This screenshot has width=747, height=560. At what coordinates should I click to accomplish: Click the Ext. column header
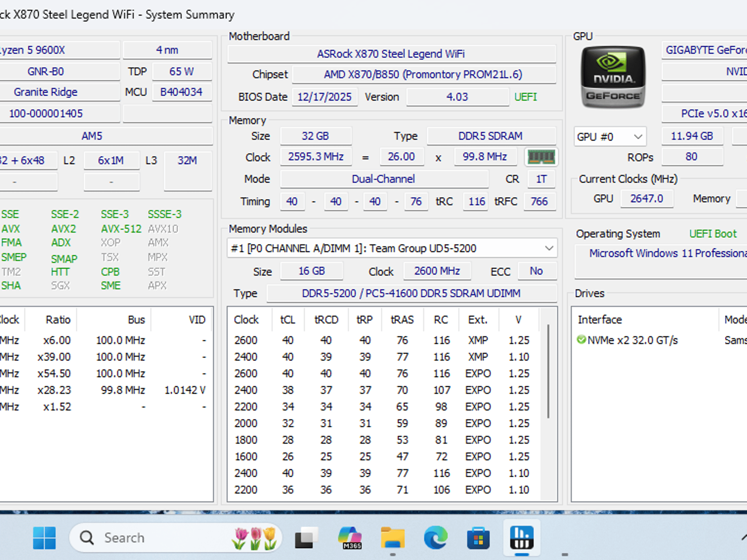pyautogui.click(x=478, y=320)
